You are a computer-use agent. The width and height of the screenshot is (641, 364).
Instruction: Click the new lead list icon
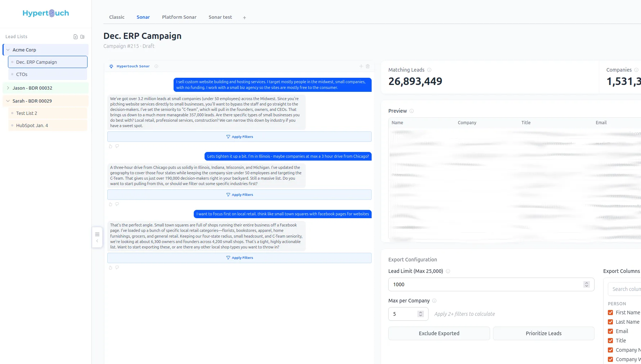click(x=76, y=37)
